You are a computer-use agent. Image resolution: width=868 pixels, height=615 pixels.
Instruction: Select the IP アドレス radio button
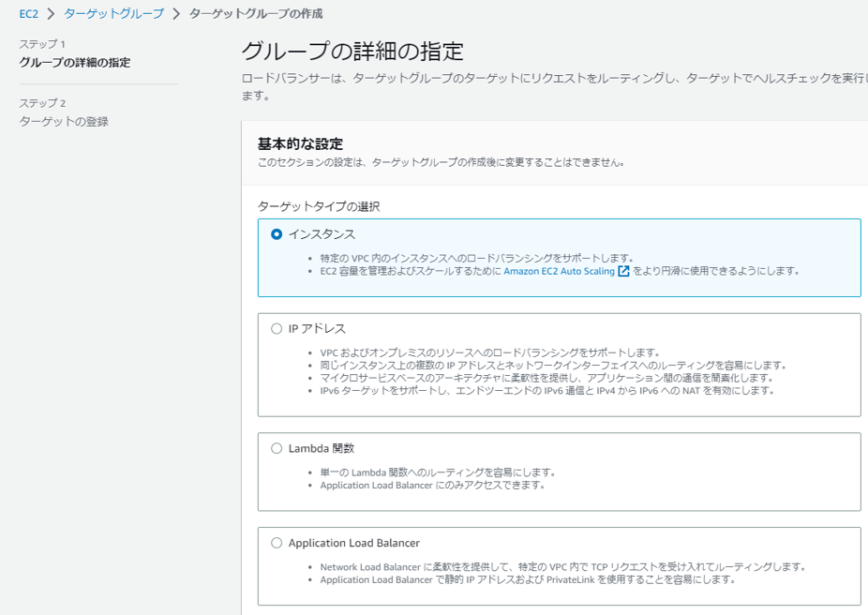point(275,327)
